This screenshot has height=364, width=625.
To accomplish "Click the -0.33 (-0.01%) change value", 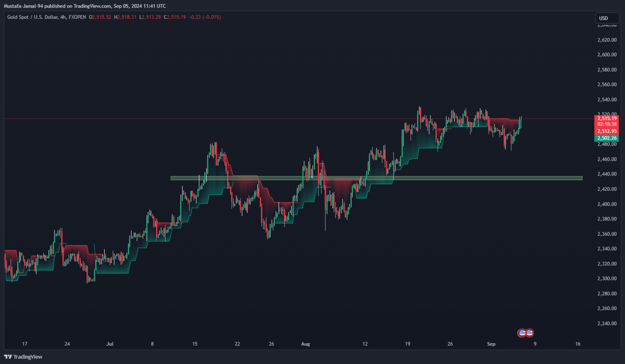I will coord(205,17).
